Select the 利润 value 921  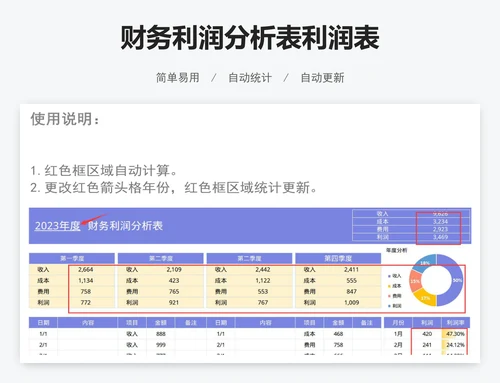[x=174, y=303]
